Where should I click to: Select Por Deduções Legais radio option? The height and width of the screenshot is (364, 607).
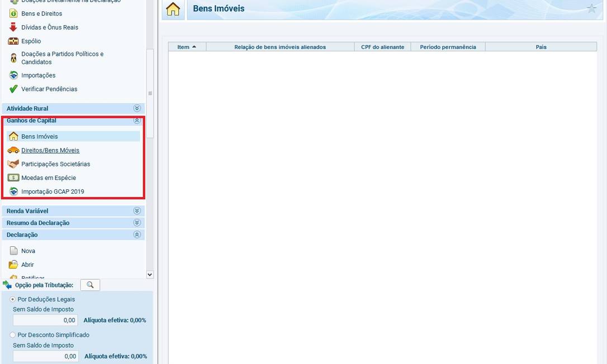coord(13,299)
